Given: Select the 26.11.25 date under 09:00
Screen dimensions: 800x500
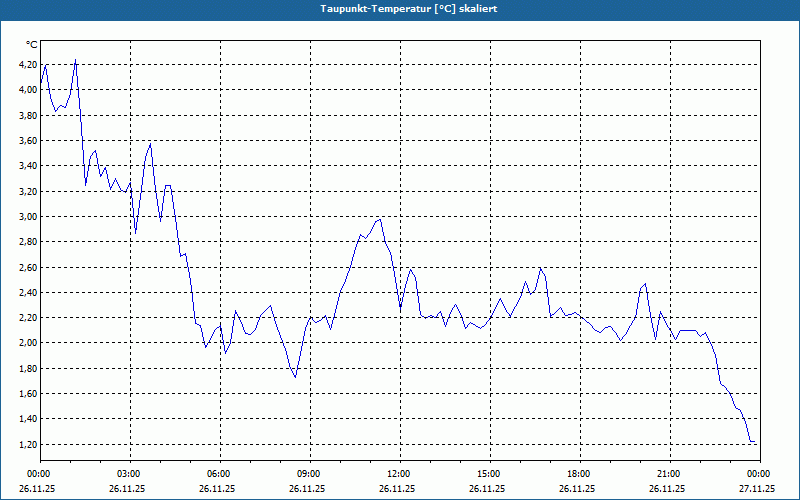Looking at the screenshot, I should point(307,488).
